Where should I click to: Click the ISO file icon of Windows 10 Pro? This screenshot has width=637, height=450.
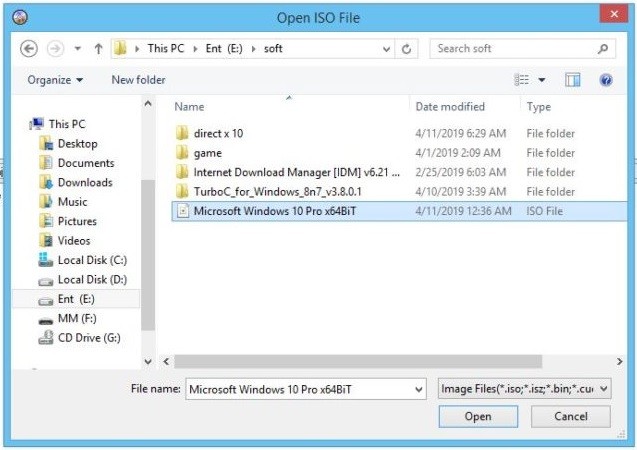tap(183, 211)
